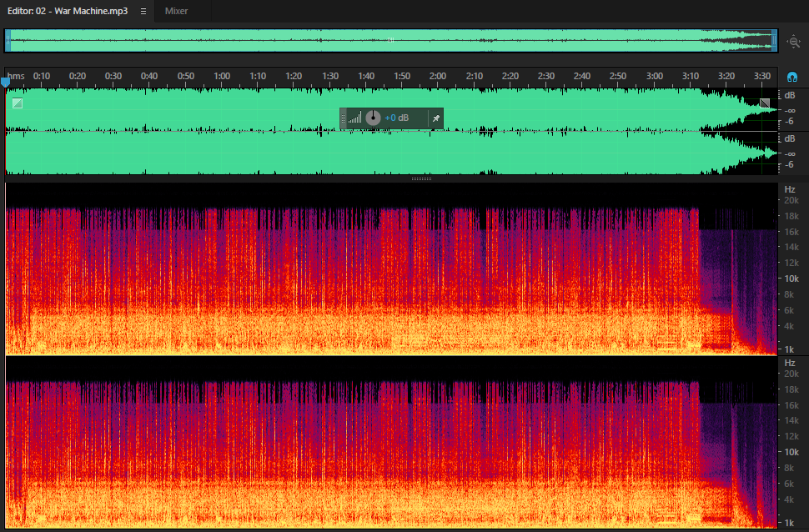The height and width of the screenshot is (532, 809).
Task: Click the 3:00 mark on time ruler
Action: (x=654, y=76)
